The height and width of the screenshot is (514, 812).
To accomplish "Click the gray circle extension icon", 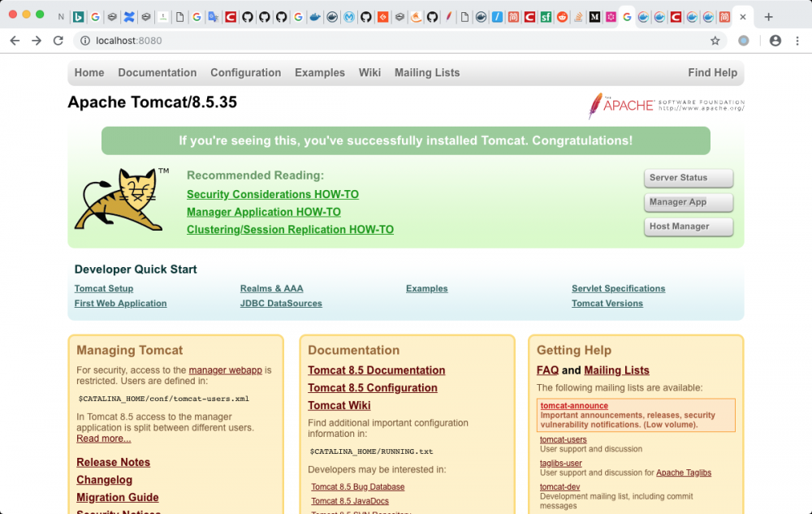I will coord(743,41).
